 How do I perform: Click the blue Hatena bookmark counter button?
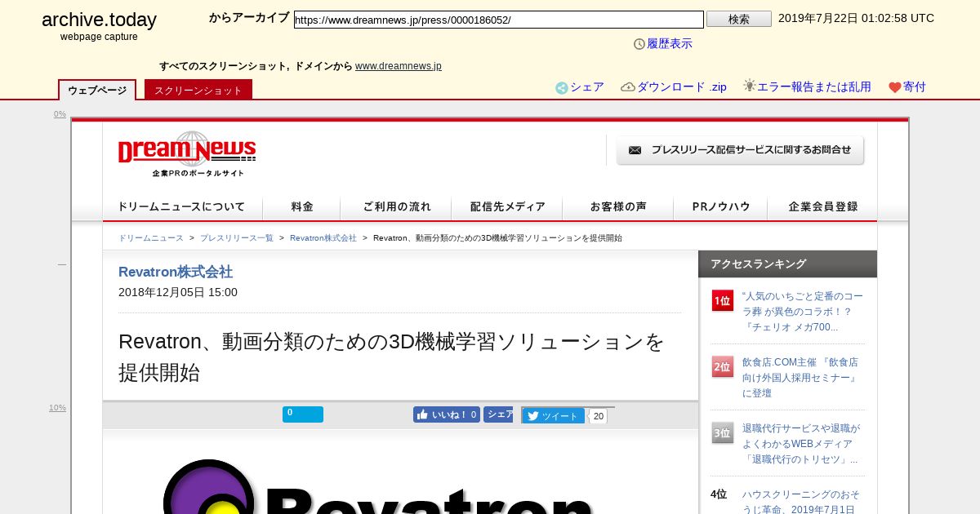pyautogui.click(x=303, y=414)
